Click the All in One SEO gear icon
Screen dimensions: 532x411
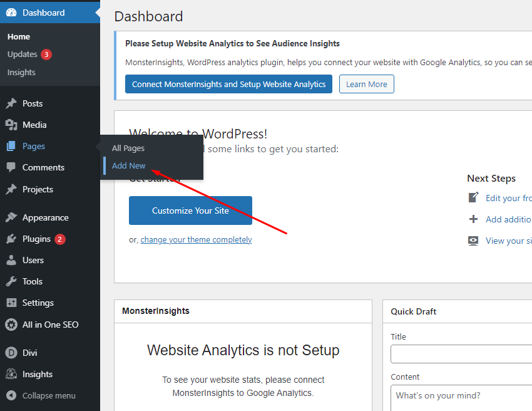pyautogui.click(x=11, y=325)
